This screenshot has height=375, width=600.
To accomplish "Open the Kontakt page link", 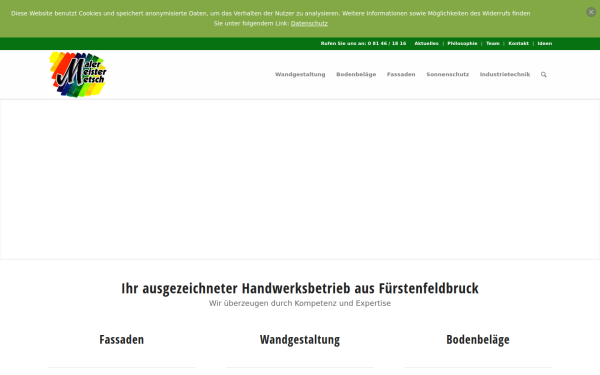I will pyautogui.click(x=518, y=43).
